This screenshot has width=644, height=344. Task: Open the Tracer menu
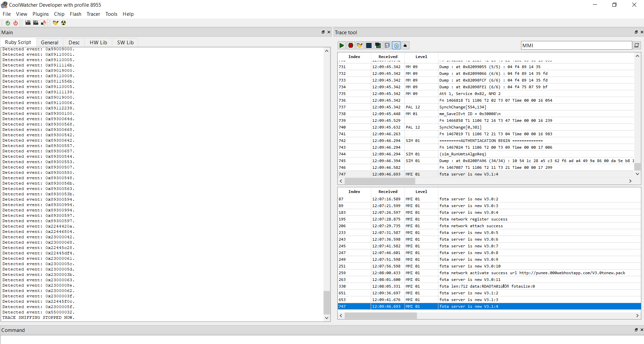pyautogui.click(x=93, y=14)
